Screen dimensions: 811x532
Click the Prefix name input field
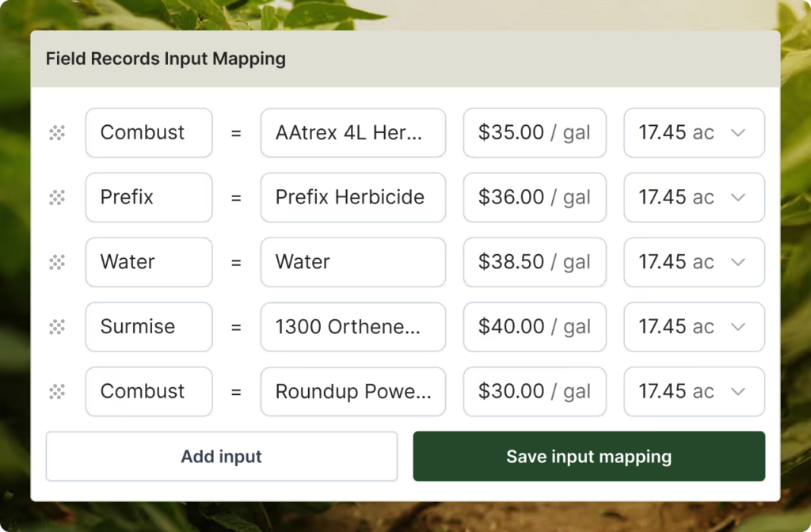[149, 198]
